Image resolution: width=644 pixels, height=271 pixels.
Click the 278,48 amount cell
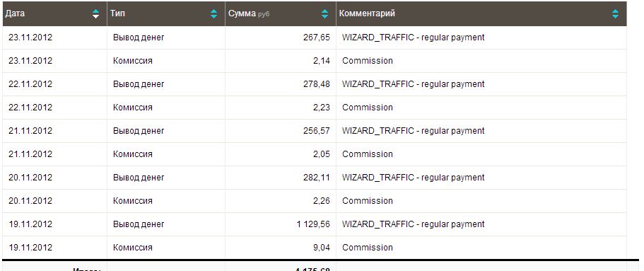pos(281,84)
